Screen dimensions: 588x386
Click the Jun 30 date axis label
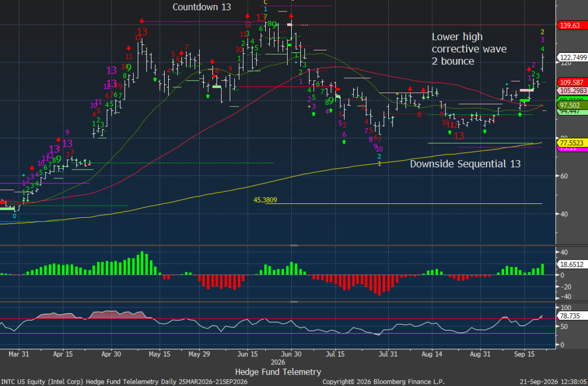291,354
